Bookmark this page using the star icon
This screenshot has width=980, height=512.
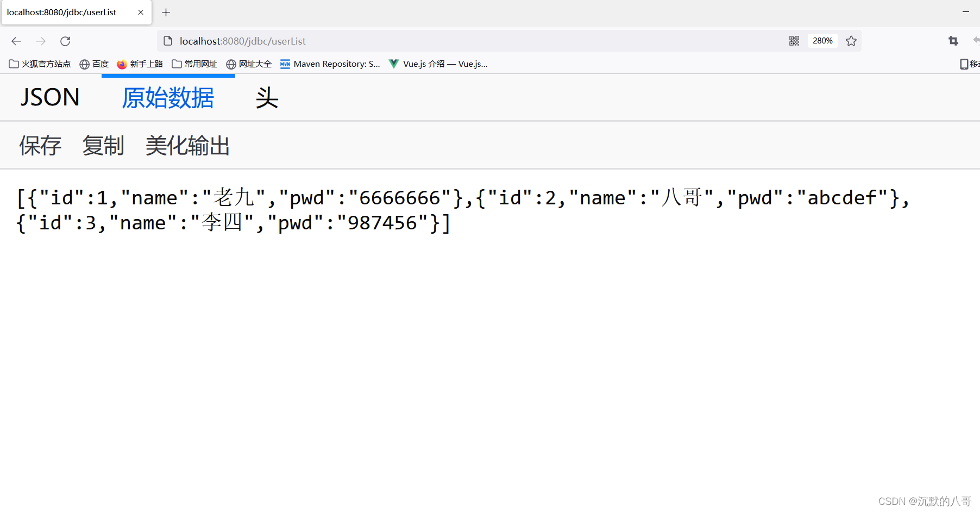[x=851, y=41]
